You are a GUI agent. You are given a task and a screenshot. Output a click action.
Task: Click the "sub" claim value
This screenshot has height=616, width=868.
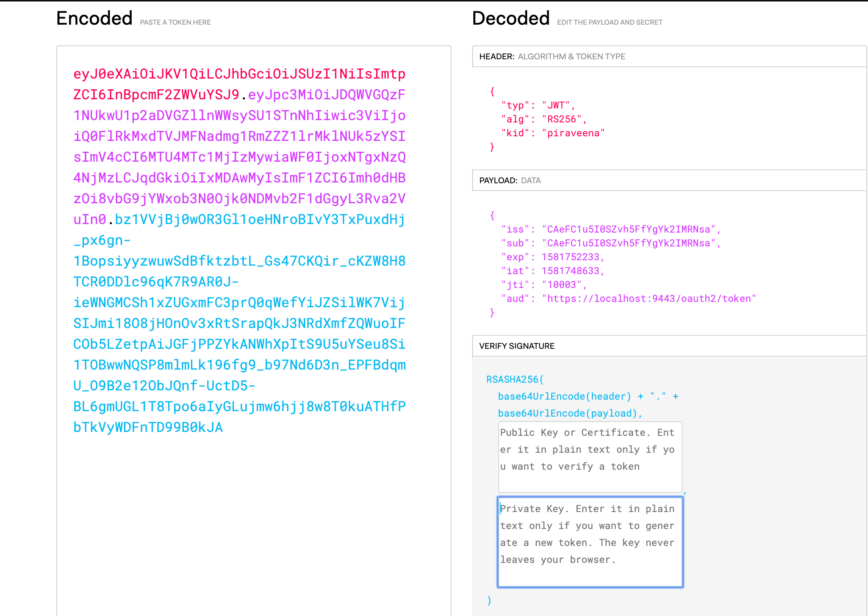tap(628, 243)
